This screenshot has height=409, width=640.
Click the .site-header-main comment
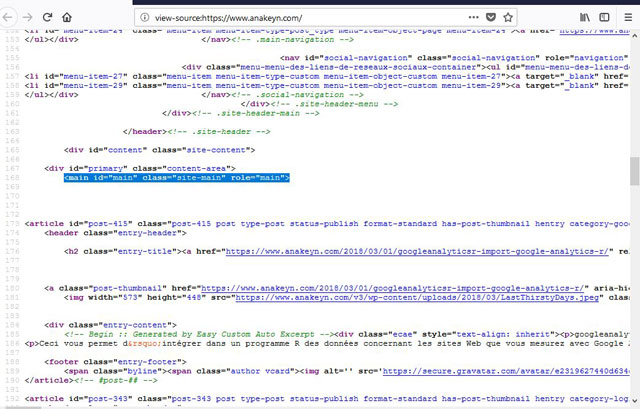click(x=255, y=113)
